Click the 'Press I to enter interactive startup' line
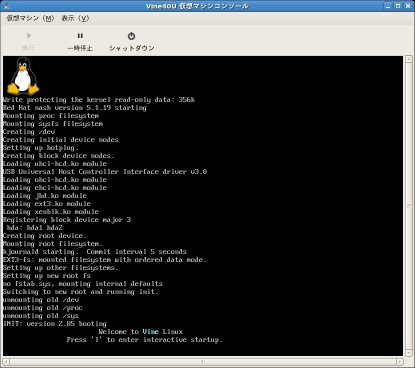Image resolution: width=415 pixels, height=368 pixels. tap(144, 340)
